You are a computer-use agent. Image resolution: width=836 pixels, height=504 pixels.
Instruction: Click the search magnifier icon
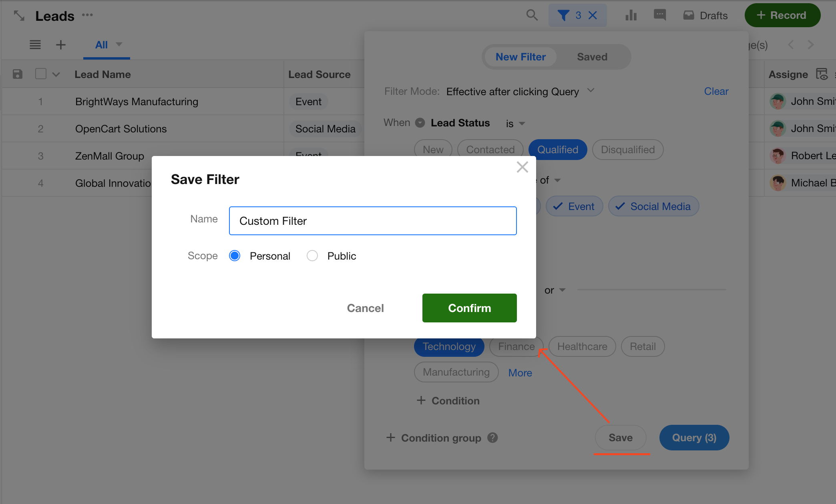tap(532, 15)
